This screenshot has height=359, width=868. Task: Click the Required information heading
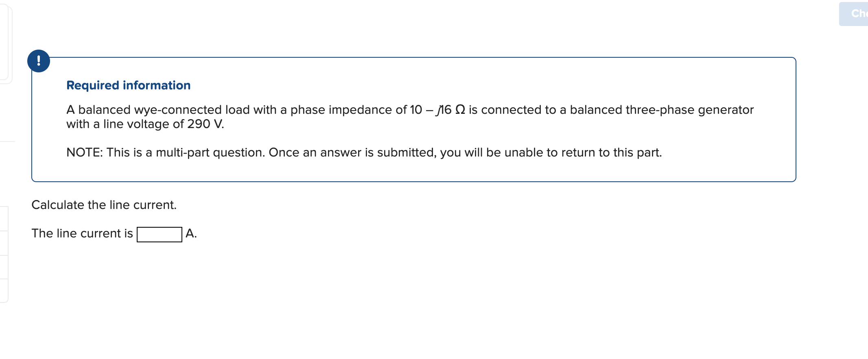click(128, 85)
